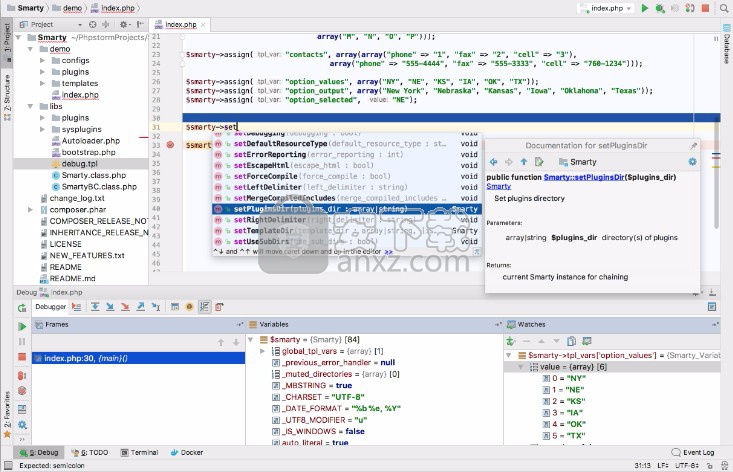Open the Database tool window

click(x=726, y=43)
